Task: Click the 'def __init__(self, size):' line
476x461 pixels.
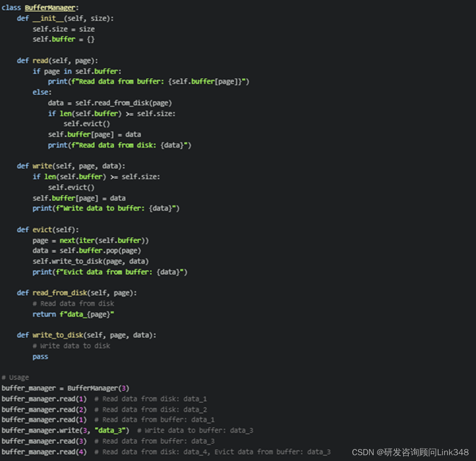Action: (65, 18)
